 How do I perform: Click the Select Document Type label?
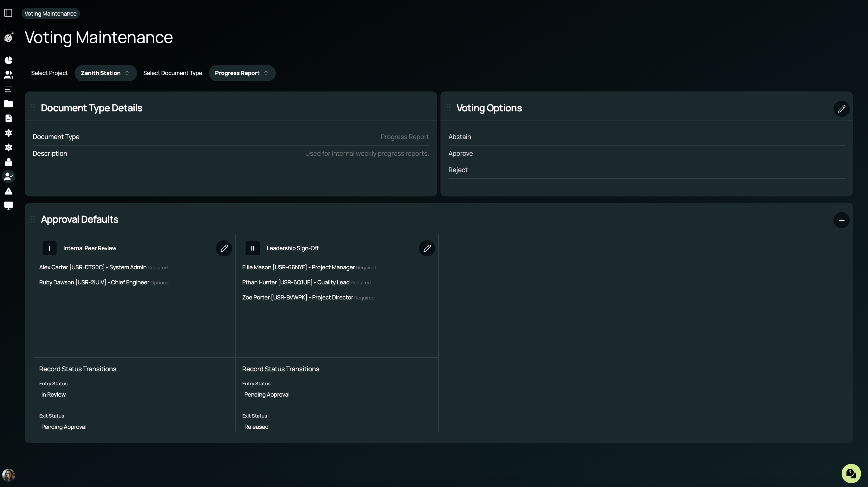(x=173, y=73)
